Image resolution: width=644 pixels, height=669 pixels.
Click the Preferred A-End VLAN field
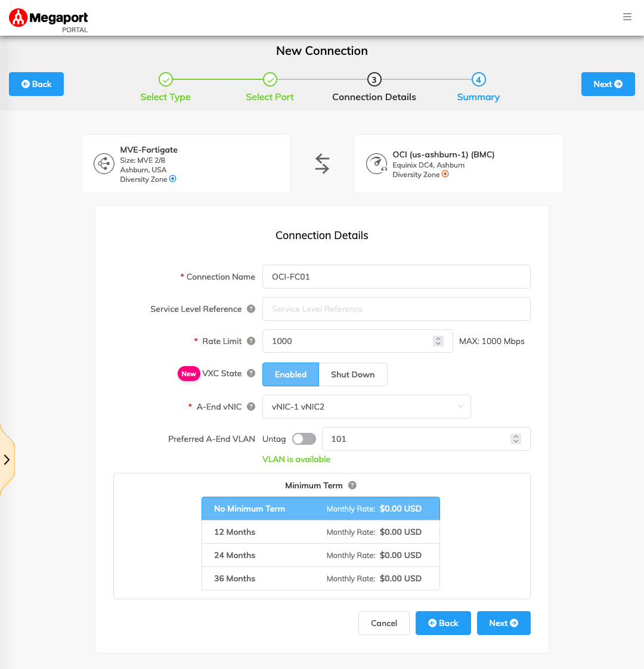[x=426, y=439]
